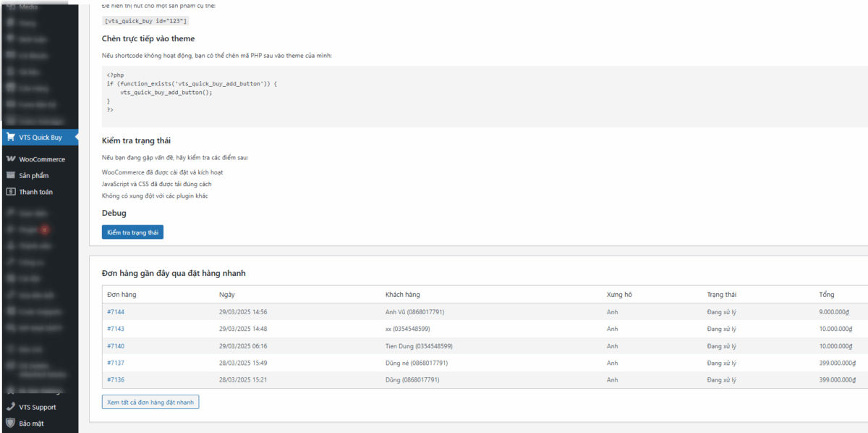Image resolution: width=868 pixels, height=433 pixels.
Task: Click Đang xử lý status of order #7137
Action: pos(722,363)
